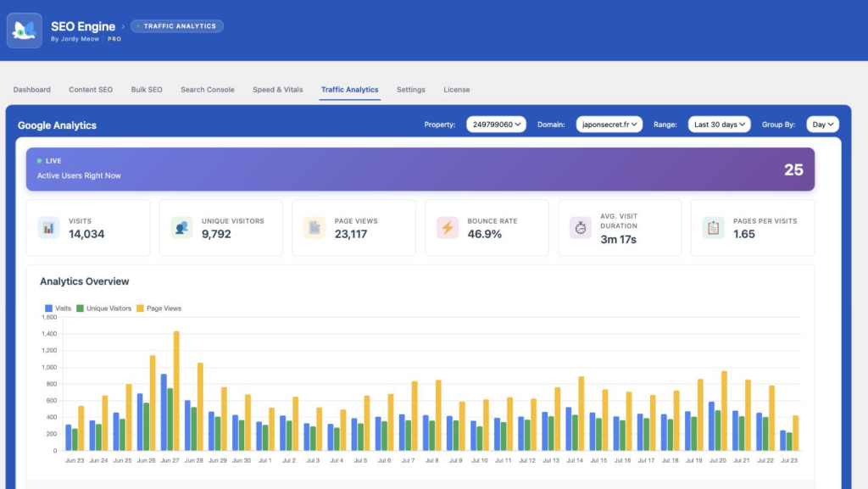Click the Active Users Right Now banner
Viewport: 868px width, 489px height.
pyautogui.click(x=420, y=169)
